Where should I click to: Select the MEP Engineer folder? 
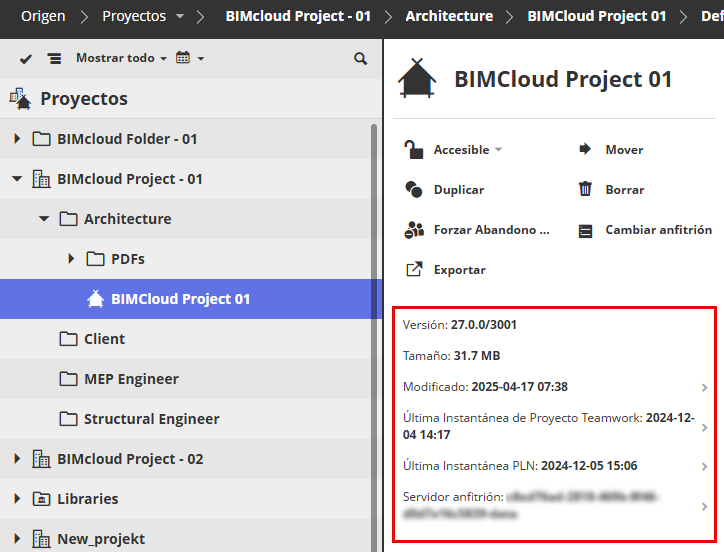click(x=131, y=379)
